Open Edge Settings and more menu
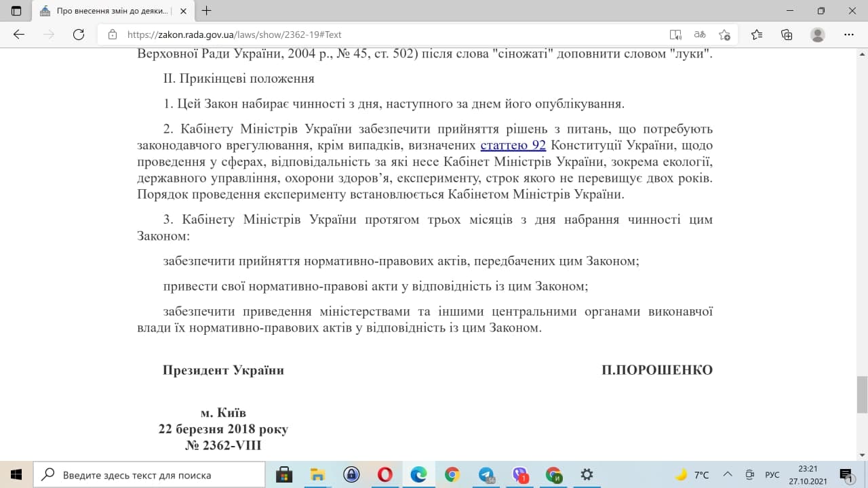Viewport: 868px width, 488px height. (x=848, y=35)
